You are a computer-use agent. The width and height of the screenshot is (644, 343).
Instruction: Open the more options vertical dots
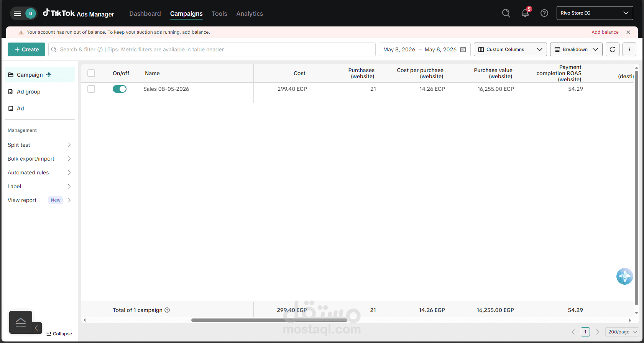[629, 49]
